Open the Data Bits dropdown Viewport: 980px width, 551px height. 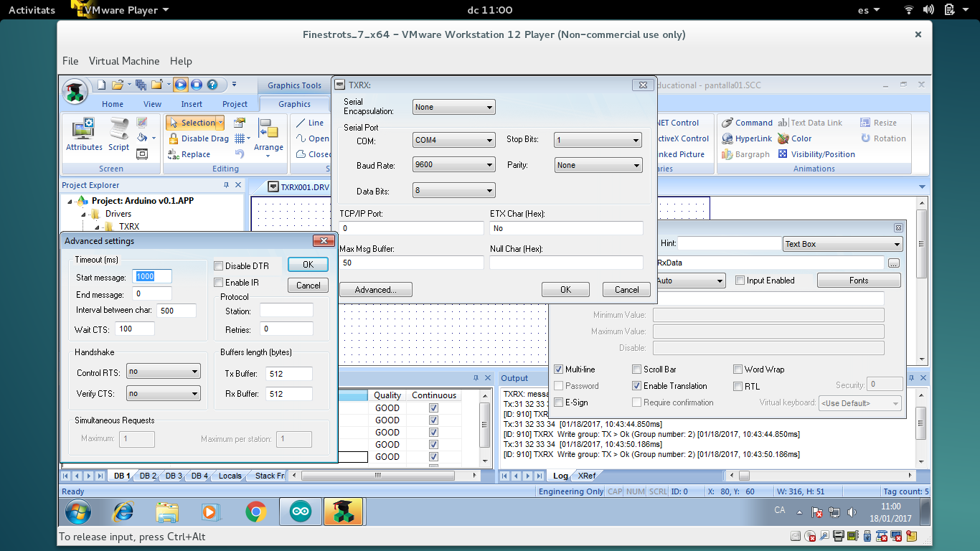(x=454, y=190)
